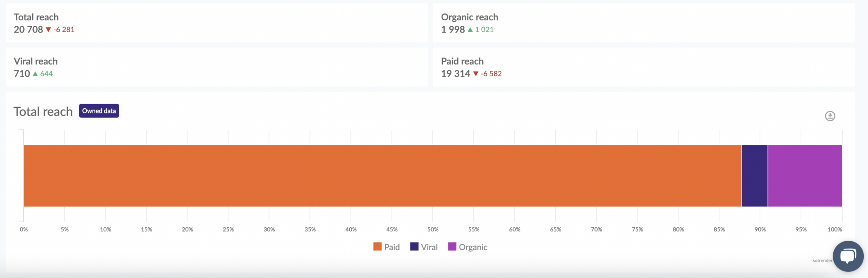This screenshot has width=868, height=278.
Task: Click the red decrease arrow beside Paid reach
Action: [x=476, y=73]
